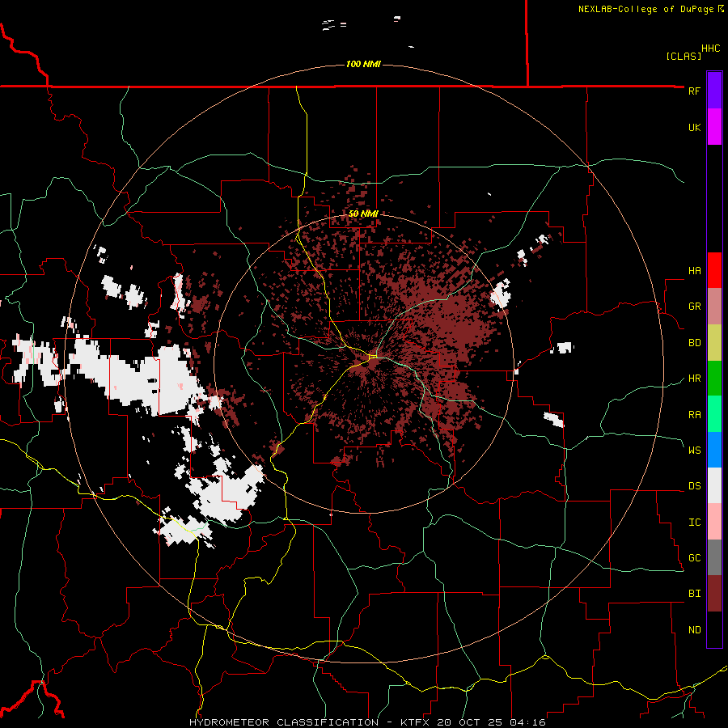Viewport: 728px width, 728px height.
Task: Click the UK legend label
Action: (694, 127)
